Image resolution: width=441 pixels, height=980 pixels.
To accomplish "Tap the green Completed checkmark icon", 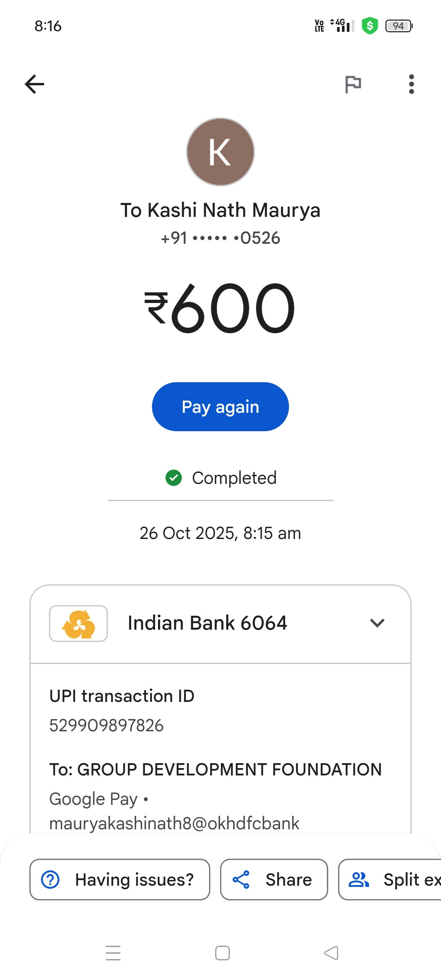I will click(x=174, y=478).
